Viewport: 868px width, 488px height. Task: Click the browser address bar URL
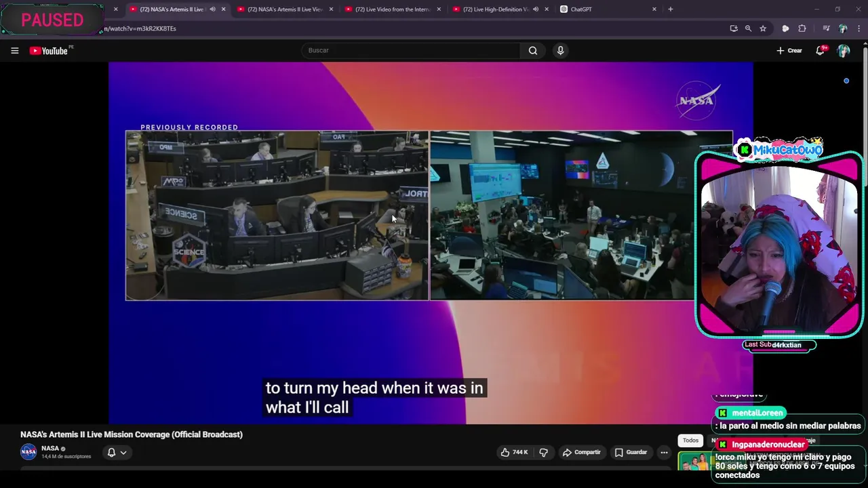140,28
